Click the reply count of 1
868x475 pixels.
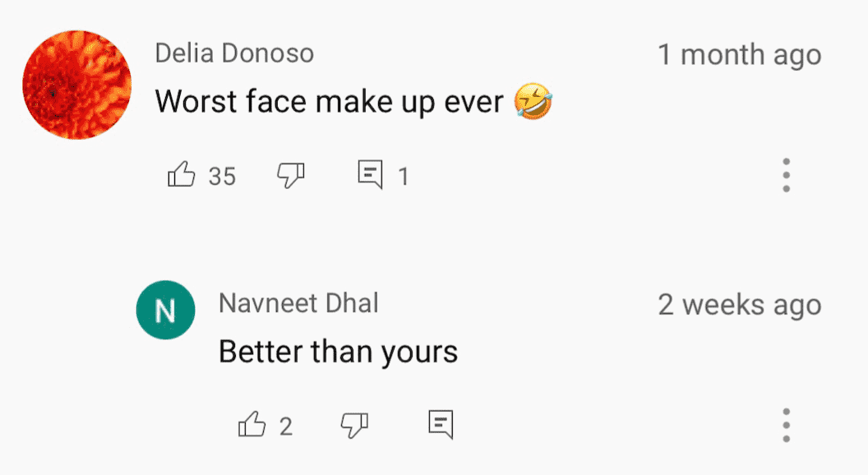click(404, 176)
